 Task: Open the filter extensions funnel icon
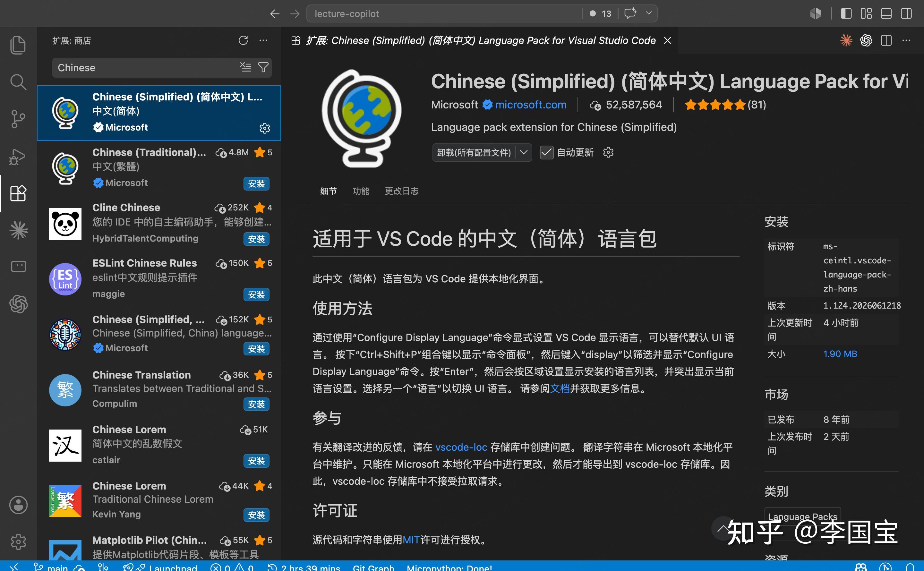[x=263, y=68]
